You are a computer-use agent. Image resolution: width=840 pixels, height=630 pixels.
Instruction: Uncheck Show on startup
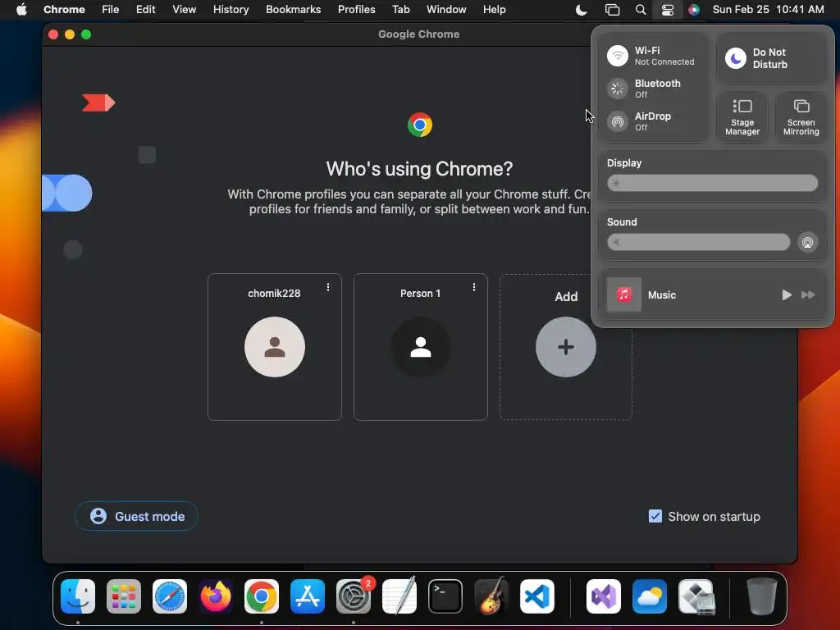pyautogui.click(x=655, y=516)
